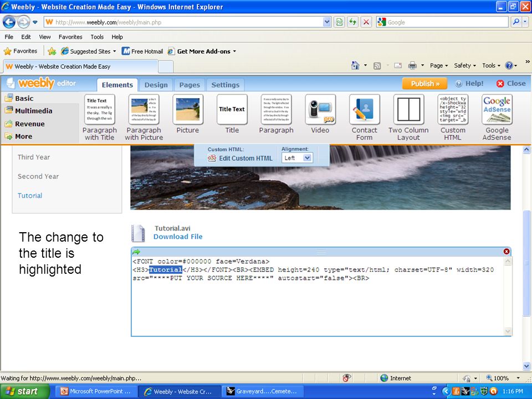The width and height of the screenshot is (532, 399).
Task: Click the green move arrow on HTML box
Action: pyautogui.click(x=136, y=252)
